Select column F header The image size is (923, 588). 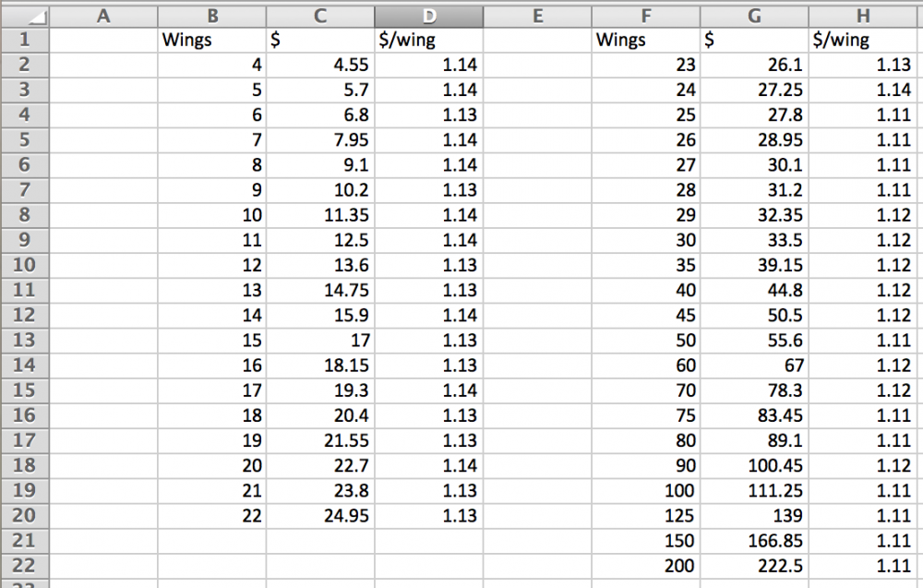pyautogui.click(x=646, y=17)
